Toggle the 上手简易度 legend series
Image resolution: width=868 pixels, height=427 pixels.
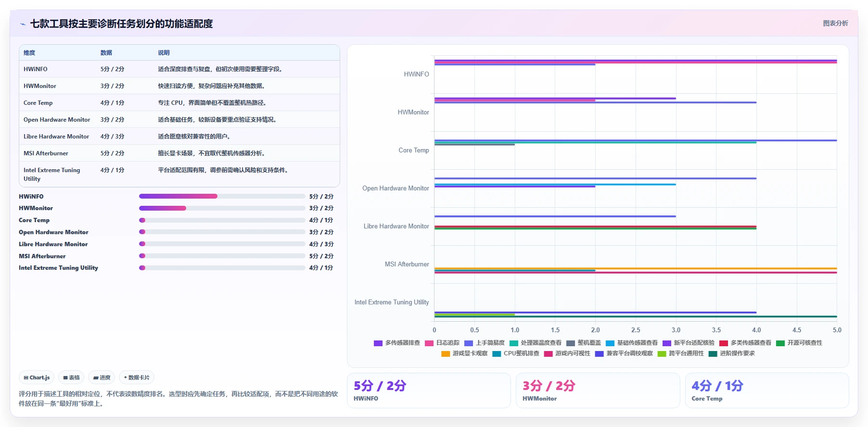coord(485,343)
